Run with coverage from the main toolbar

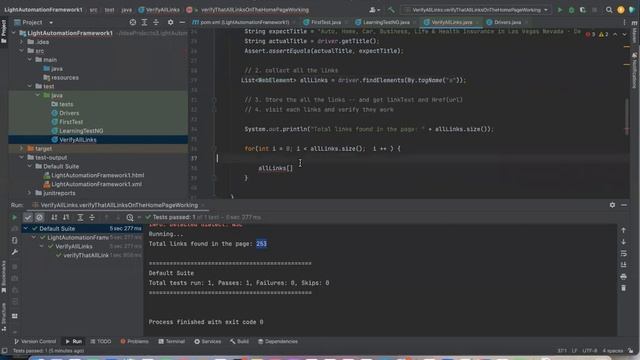tap(583, 10)
